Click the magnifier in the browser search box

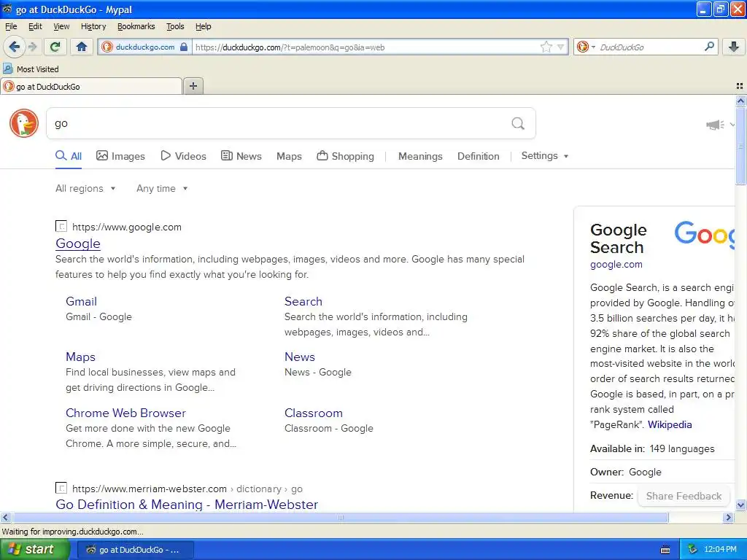point(709,47)
